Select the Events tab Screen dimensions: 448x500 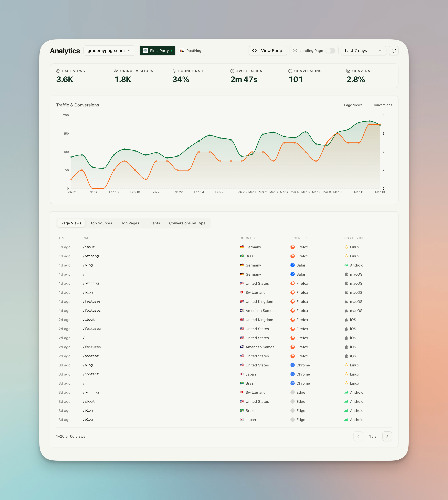[154, 223]
